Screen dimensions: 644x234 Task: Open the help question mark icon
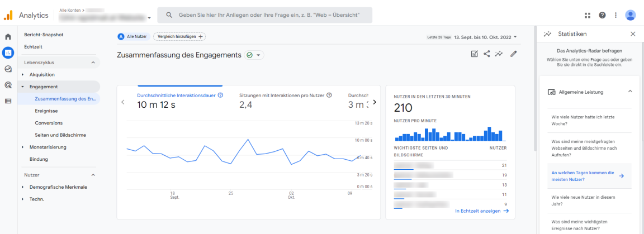click(602, 15)
